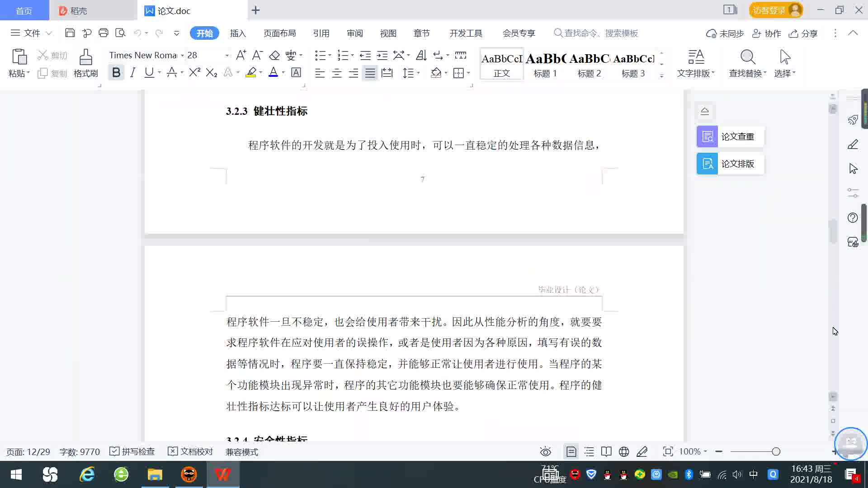This screenshot has height=488, width=868.
Task: Click the print icon in the quick toolbar
Action: coord(104,33)
